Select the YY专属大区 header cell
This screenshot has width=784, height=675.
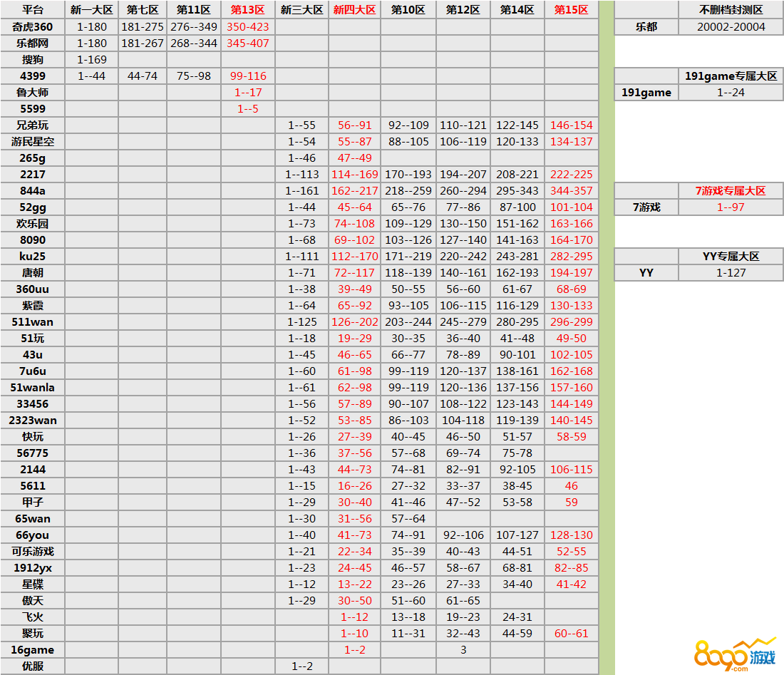[731, 257]
